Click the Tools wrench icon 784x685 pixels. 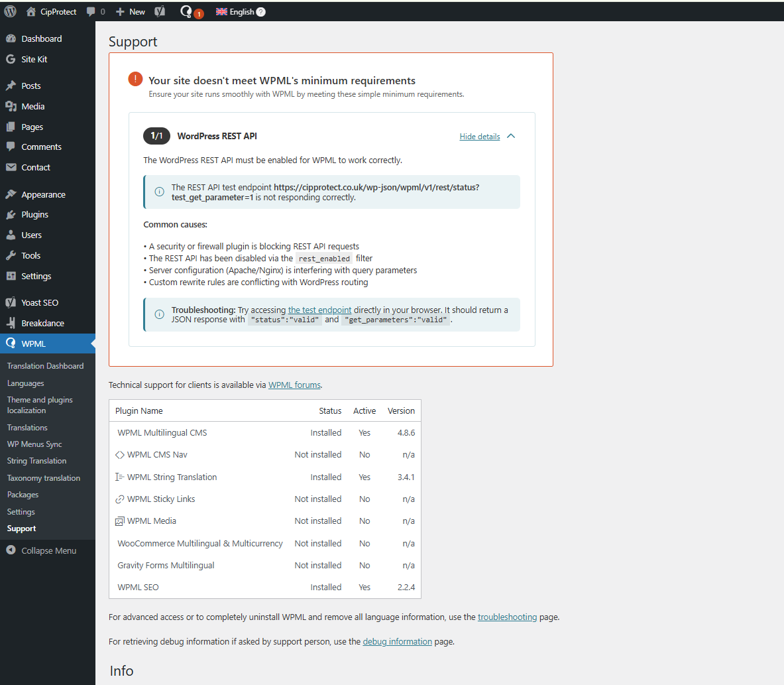pos(11,255)
